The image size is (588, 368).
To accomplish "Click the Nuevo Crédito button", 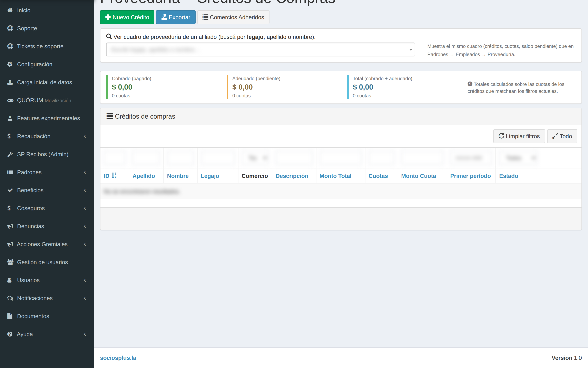I will pos(127,17).
